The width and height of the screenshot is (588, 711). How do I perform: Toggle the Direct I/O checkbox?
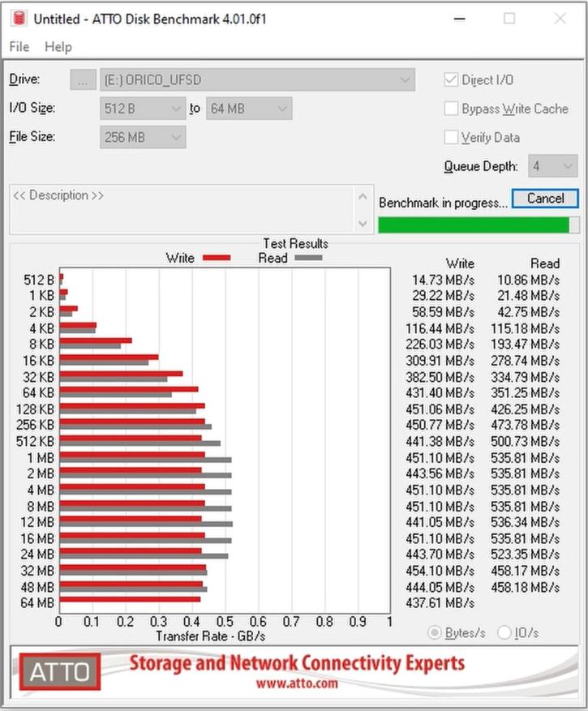point(451,79)
